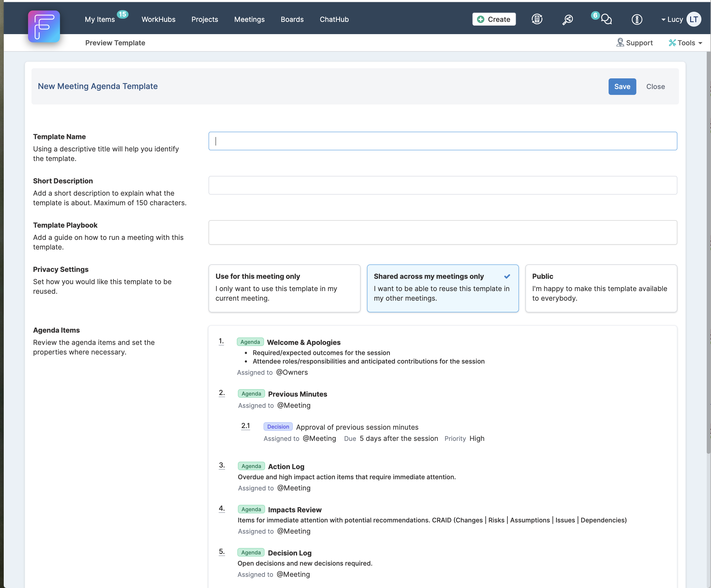Click the 'Previous Minutes' title

[298, 394]
